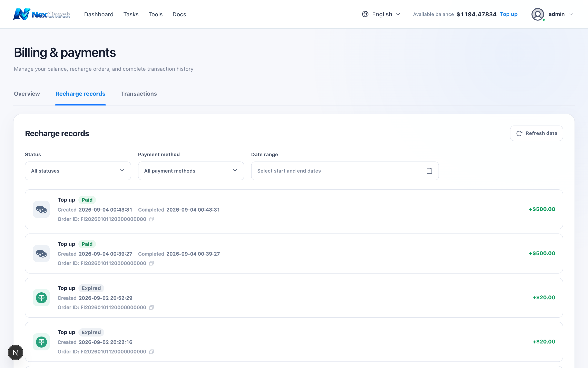Click Created time 2026-09-02 20:52:29
The height and width of the screenshot is (368, 588).
click(105, 298)
